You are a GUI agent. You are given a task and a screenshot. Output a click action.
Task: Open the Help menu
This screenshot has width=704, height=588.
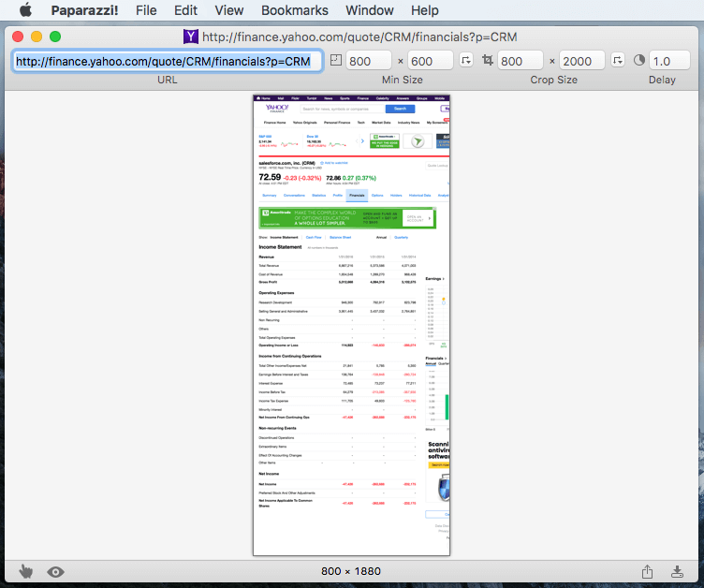(x=424, y=10)
